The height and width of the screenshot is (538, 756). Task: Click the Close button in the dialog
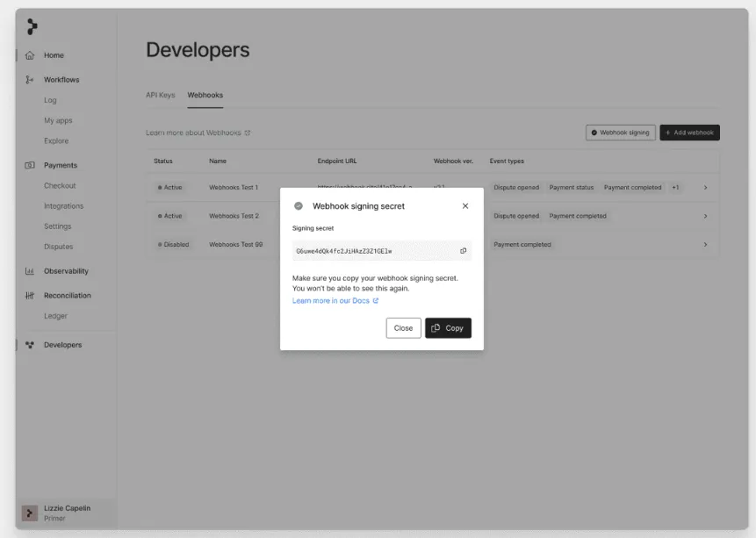[403, 328]
